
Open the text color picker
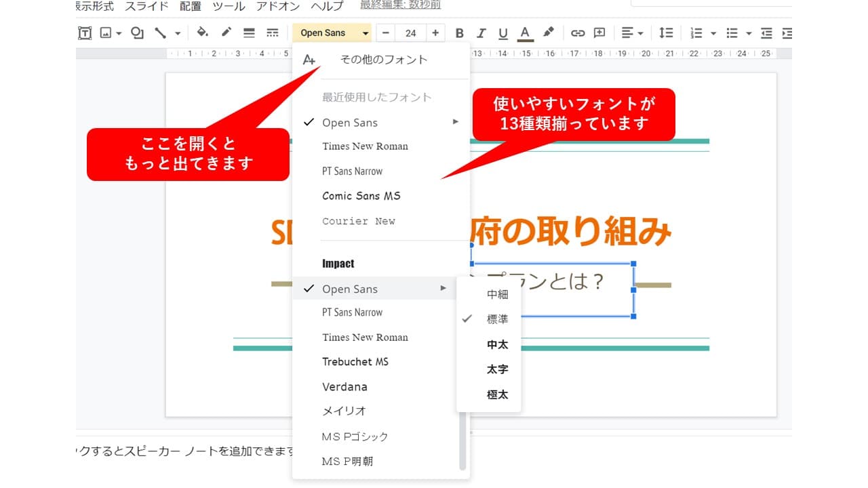tap(524, 33)
